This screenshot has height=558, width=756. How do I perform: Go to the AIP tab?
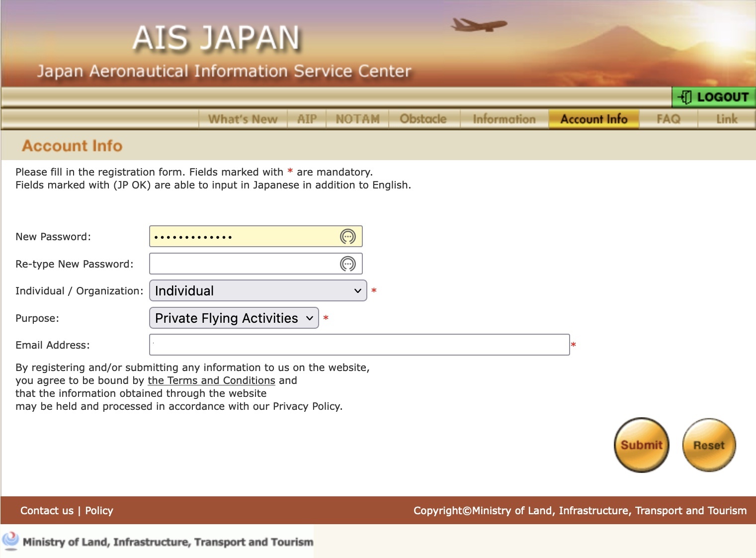click(x=307, y=119)
